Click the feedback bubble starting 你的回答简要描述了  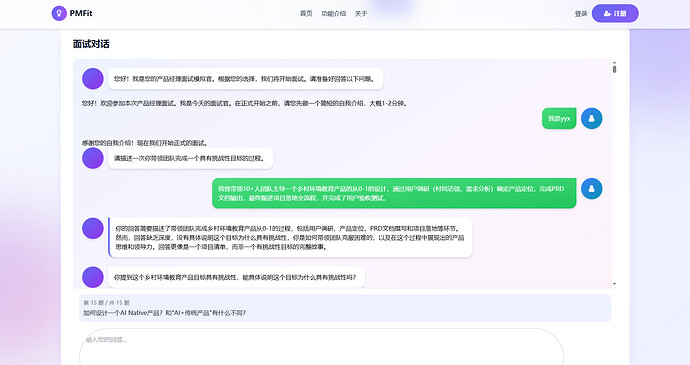click(x=290, y=238)
